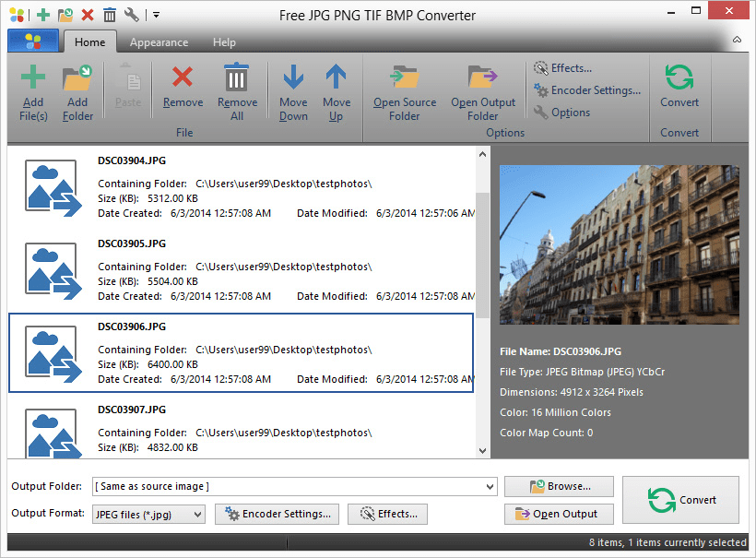
Task: Move the selected file down the list
Action: click(x=293, y=92)
